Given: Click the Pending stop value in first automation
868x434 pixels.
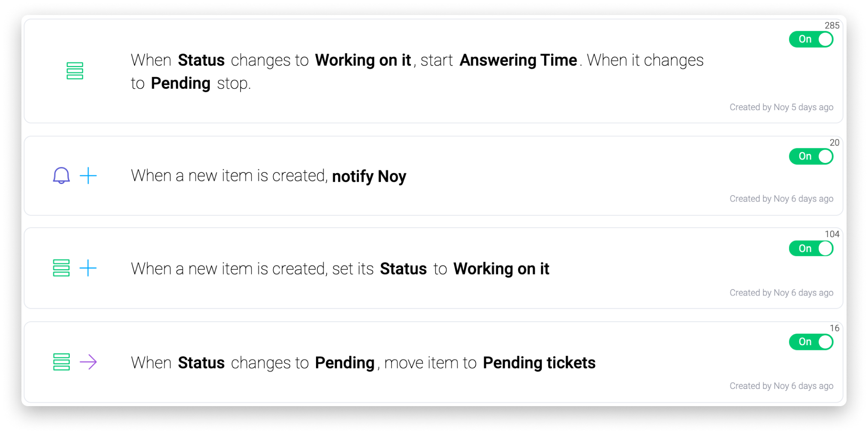Looking at the screenshot, I should tap(181, 83).
